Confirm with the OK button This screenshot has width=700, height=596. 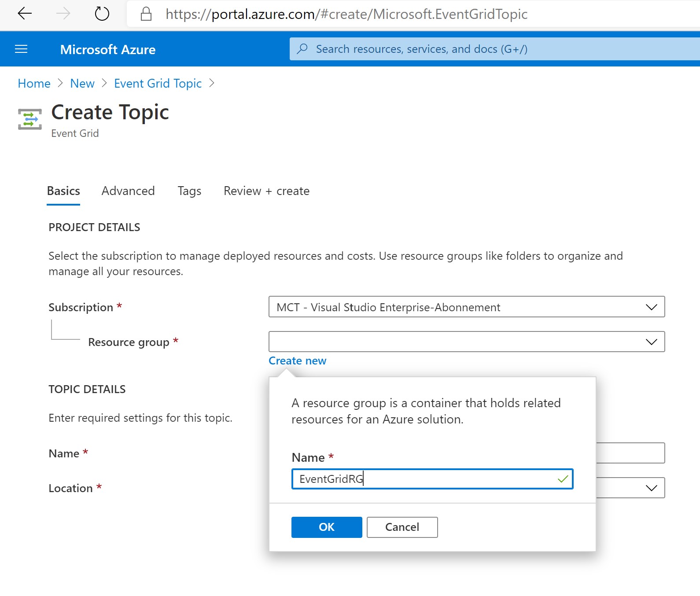coord(327,527)
